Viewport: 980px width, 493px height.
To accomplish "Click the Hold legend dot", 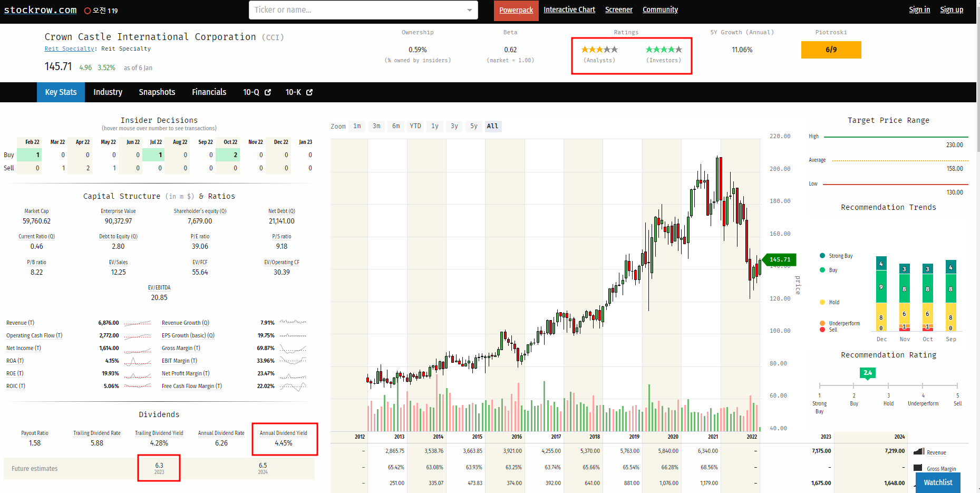I will [x=822, y=302].
